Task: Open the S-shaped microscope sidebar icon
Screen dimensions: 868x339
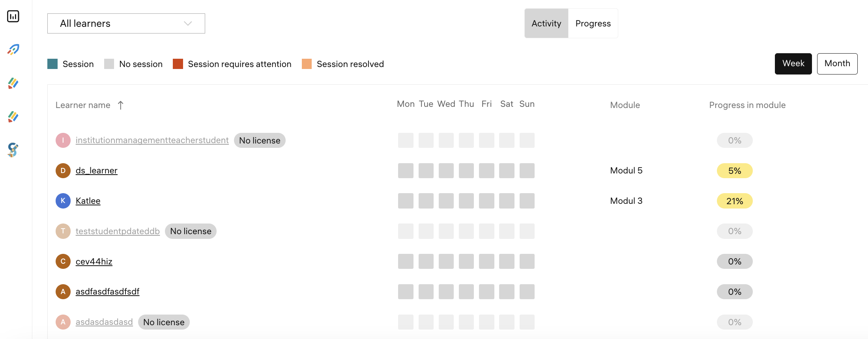Action: (13, 150)
